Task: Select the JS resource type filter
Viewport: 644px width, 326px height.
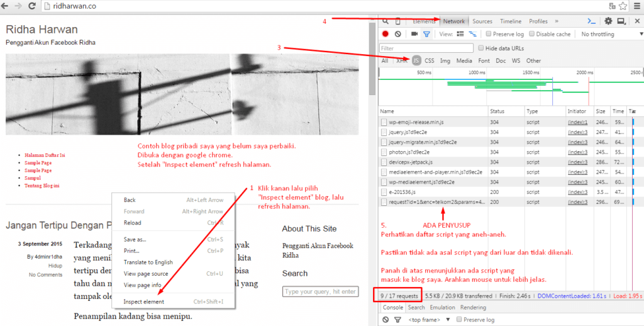Action: point(416,61)
